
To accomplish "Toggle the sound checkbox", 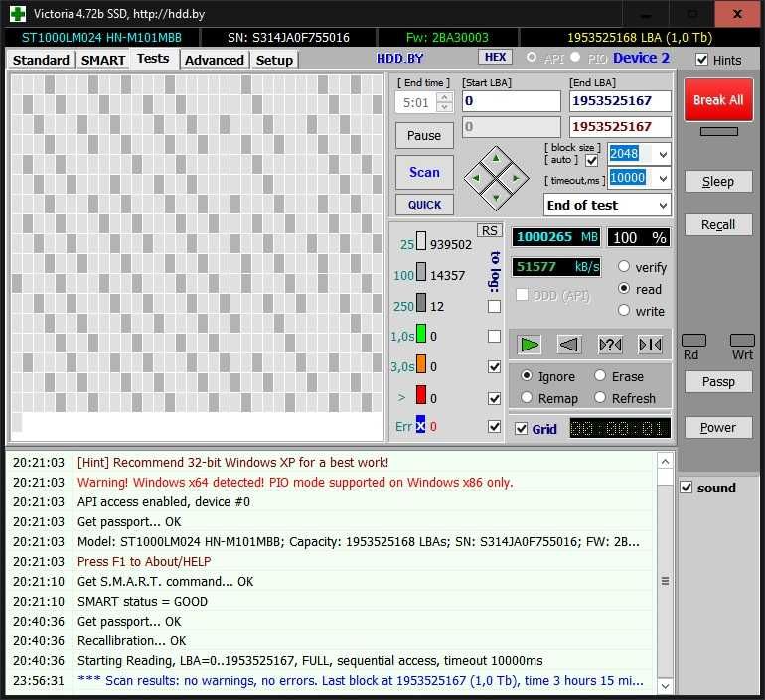I will click(x=686, y=487).
